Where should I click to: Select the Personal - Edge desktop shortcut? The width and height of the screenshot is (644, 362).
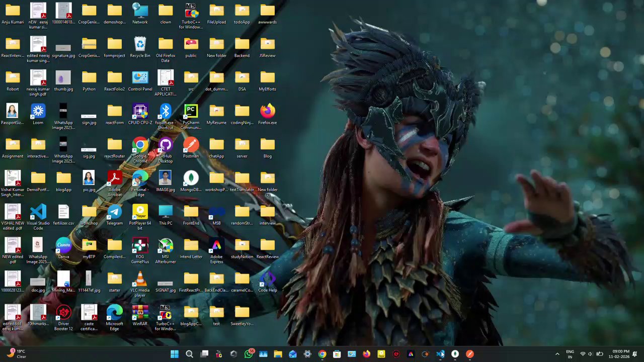pyautogui.click(x=140, y=184)
